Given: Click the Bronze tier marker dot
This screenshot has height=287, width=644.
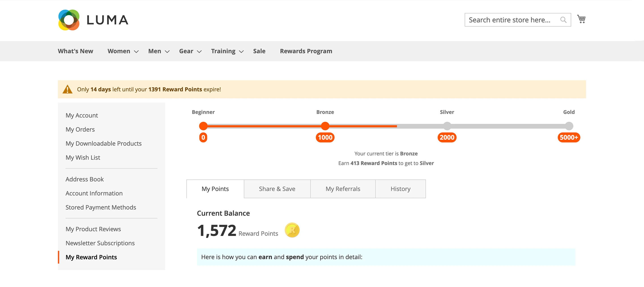Looking at the screenshot, I should point(325,126).
